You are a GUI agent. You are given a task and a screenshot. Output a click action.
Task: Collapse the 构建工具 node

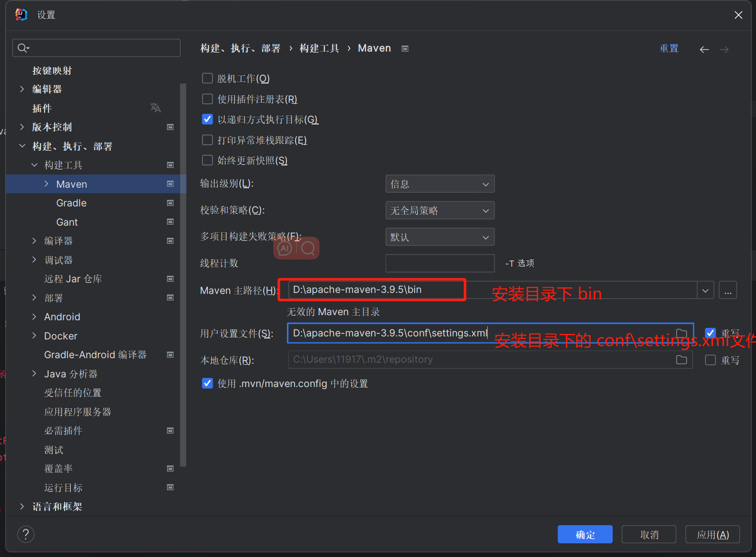[x=34, y=165]
